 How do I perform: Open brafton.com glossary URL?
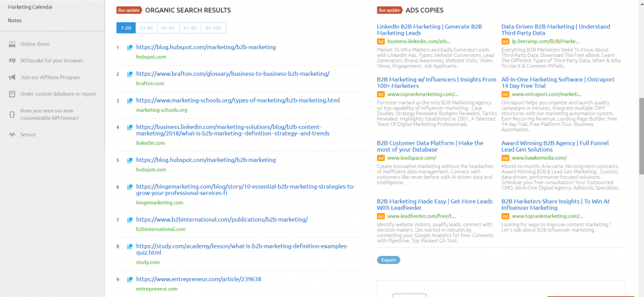click(x=233, y=74)
